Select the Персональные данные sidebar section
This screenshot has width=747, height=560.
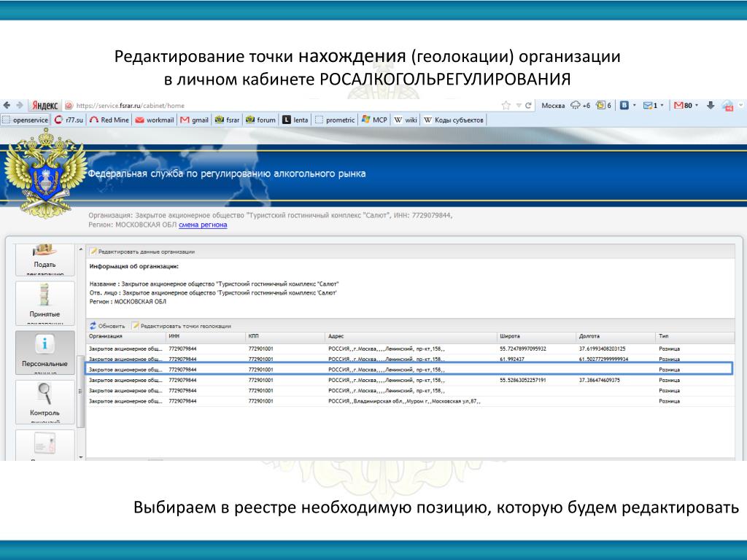(44, 353)
